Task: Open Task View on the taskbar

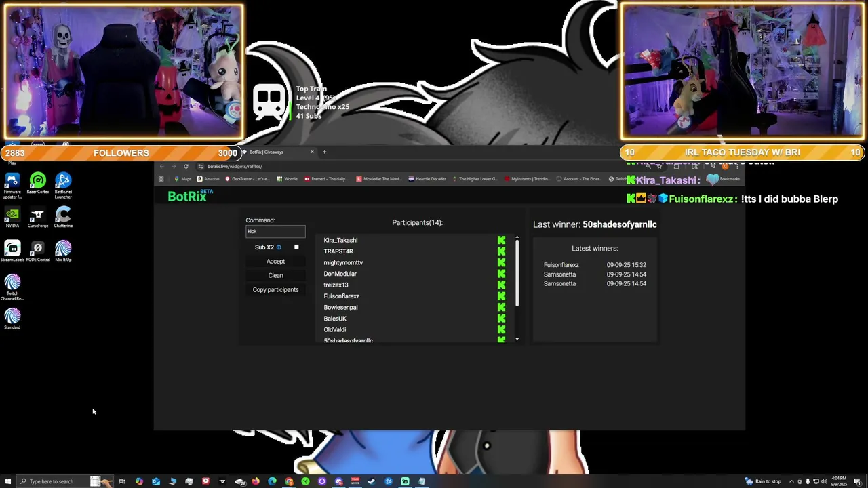Action: click(x=122, y=481)
